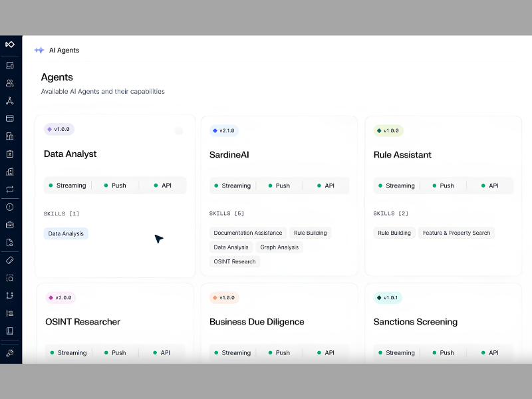The height and width of the screenshot is (399, 532).
Task: Open the network graph icon in the sidebar
Action: coord(10,101)
